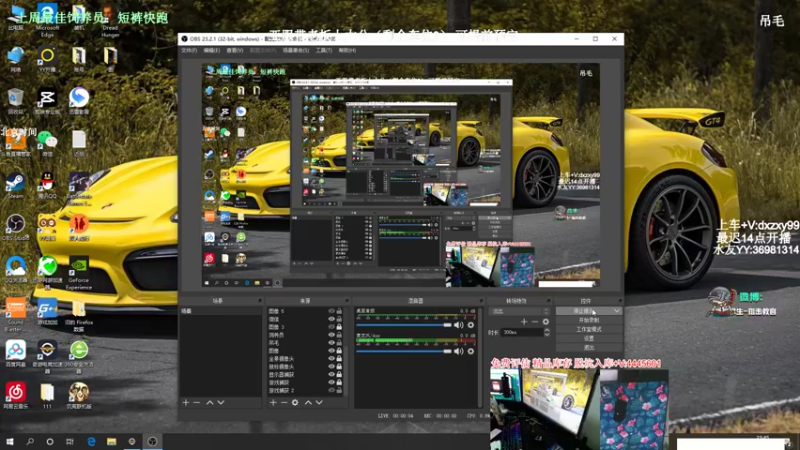Open the 编辑(E) menu

pyautogui.click(x=212, y=51)
